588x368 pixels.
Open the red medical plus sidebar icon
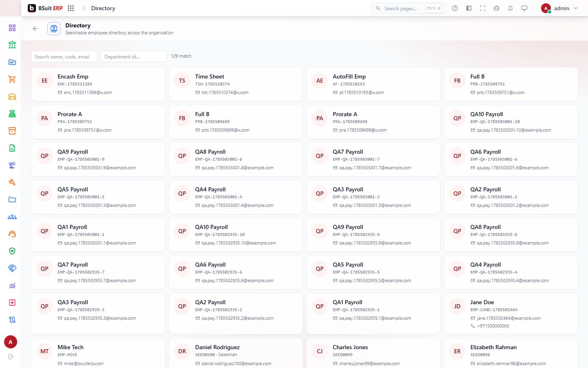(x=12, y=303)
